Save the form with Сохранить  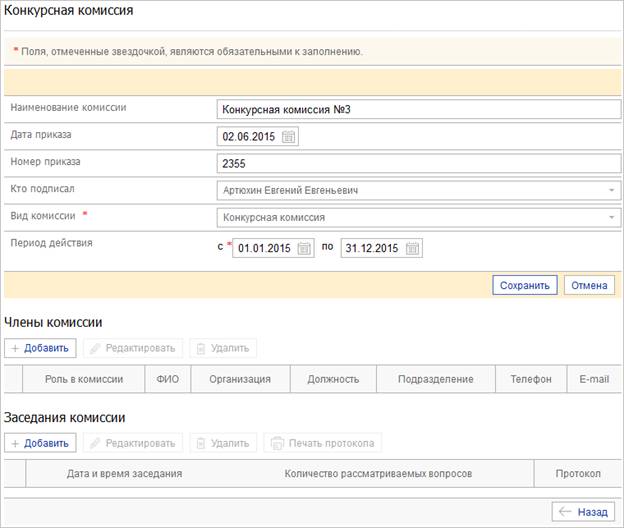pyautogui.click(x=525, y=285)
